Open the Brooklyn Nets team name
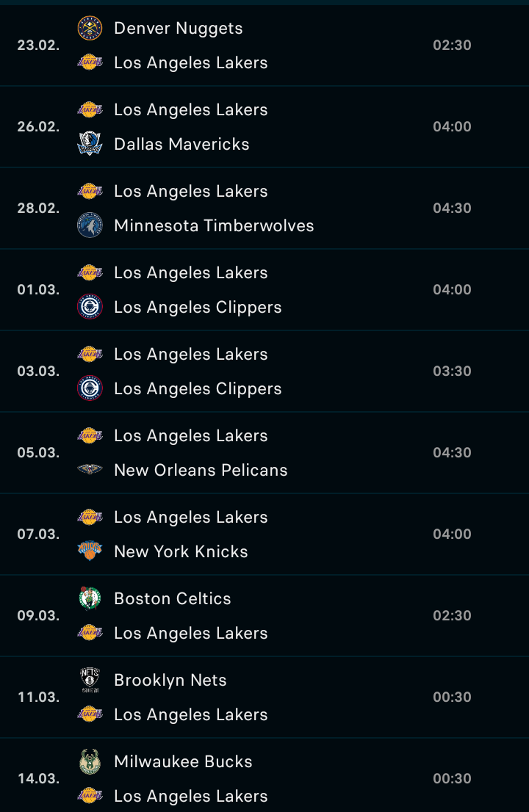 (x=170, y=680)
